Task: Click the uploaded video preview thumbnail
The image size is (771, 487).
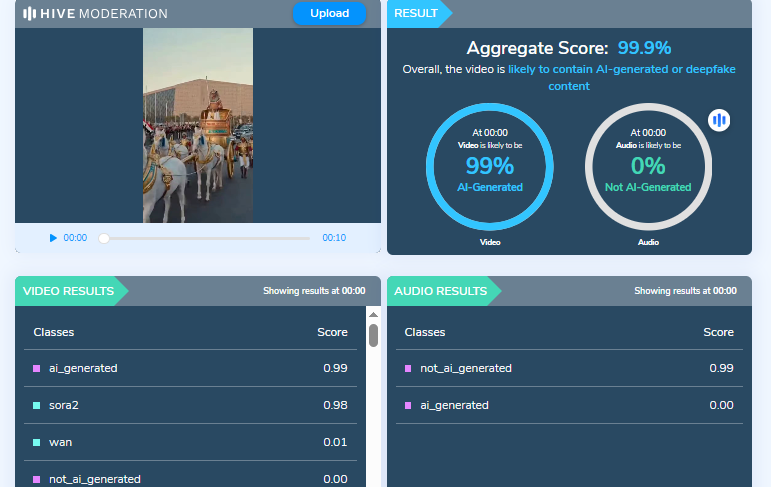Action: click(197, 125)
